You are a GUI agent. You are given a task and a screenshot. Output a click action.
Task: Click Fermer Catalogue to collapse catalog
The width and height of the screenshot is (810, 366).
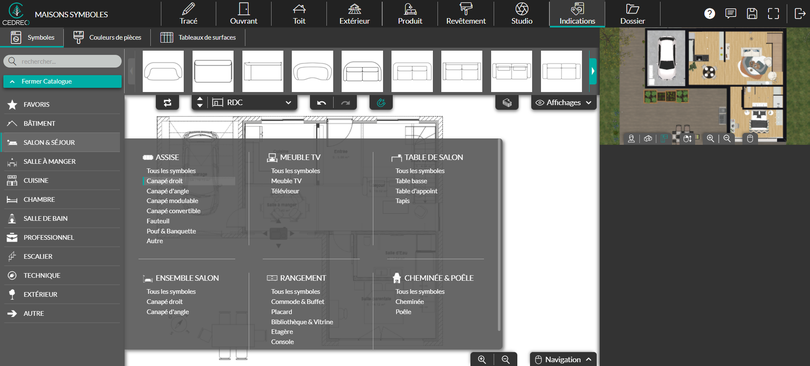point(63,82)
